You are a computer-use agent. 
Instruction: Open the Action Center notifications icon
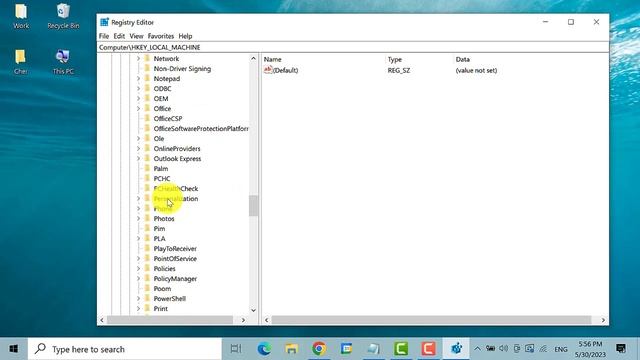pyautogui.click(x=621, y=349)
